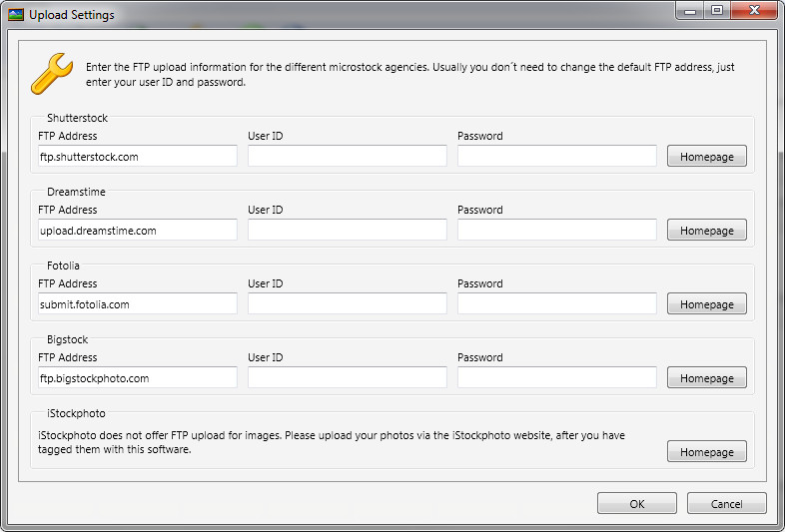
Task: Open the Dreamstime Homepage button
Action: coord(706,231)
